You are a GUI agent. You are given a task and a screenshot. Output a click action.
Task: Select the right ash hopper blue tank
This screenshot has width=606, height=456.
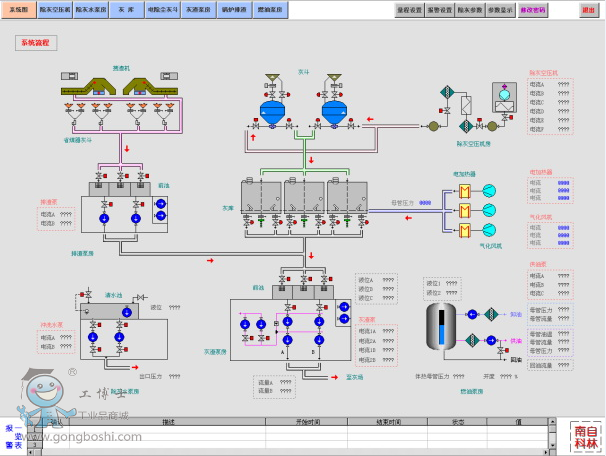(335, 108)
